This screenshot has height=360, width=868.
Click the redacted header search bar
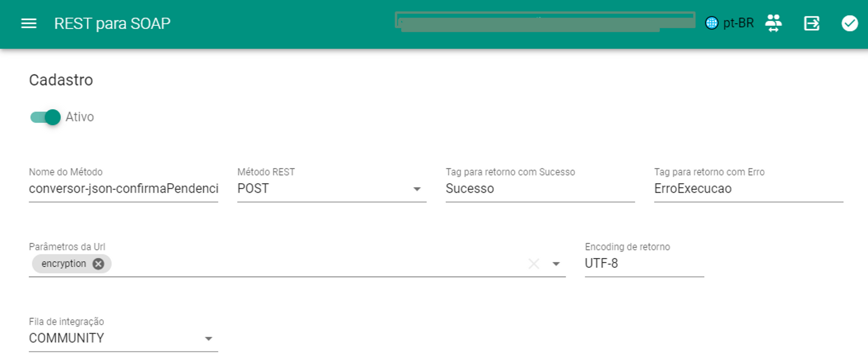[545, 22]
